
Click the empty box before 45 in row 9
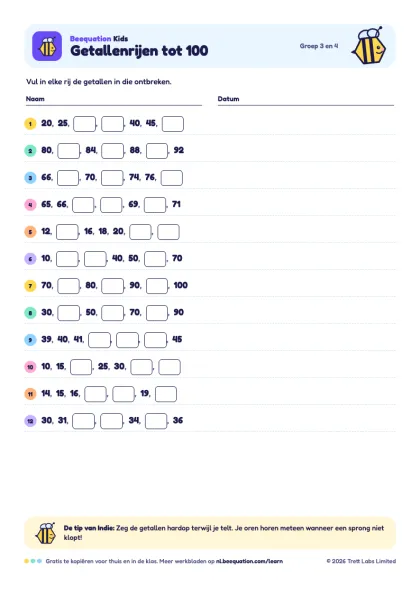click(156, 340)
